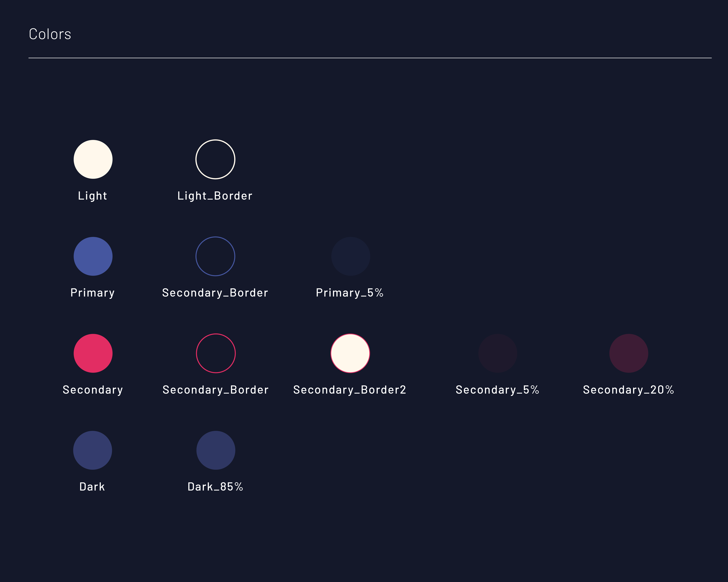This screenshot has height=582, width=728.
Task: Select the Dark navy swatch
Action: (x=92, y=450)
